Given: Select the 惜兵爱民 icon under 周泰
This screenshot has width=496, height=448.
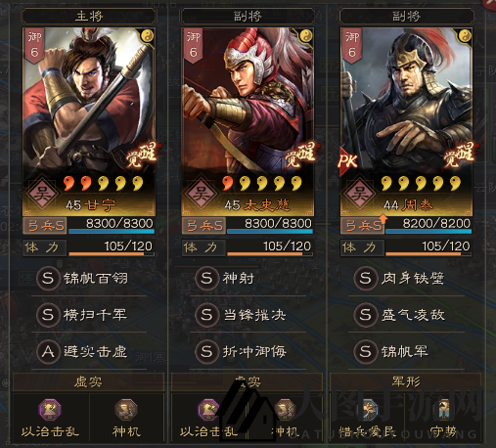Looking at the screenshot, I should tap(368, 410).
